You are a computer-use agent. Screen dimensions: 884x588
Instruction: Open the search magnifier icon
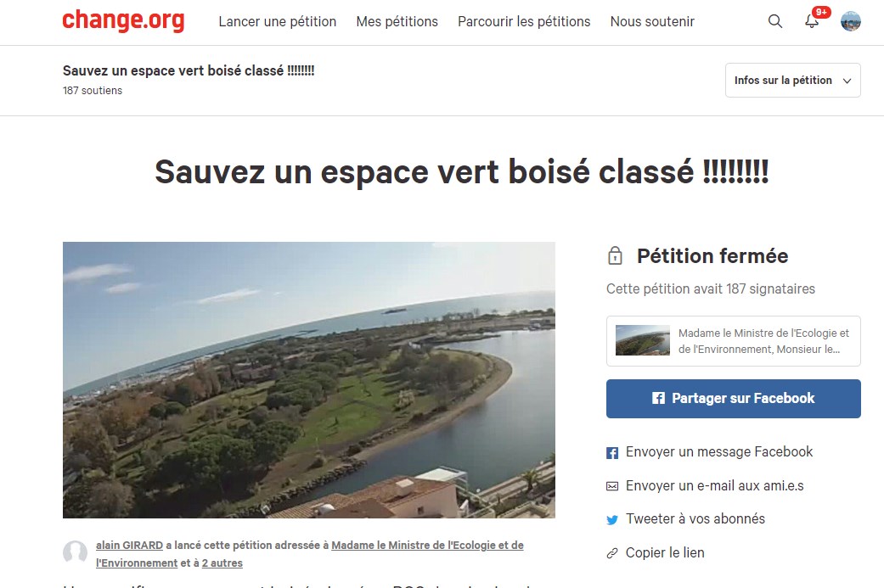coord(775,21)
